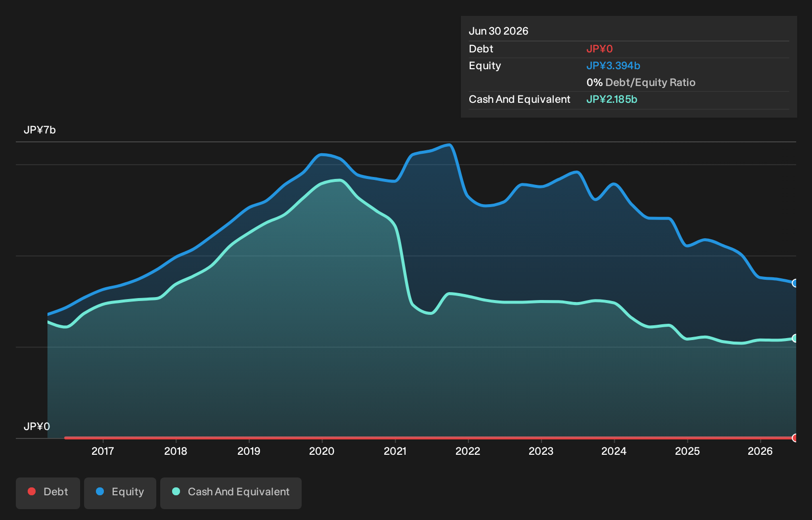
Task: Toggle the Equity series legend button
Action: (x=120, y=493)
